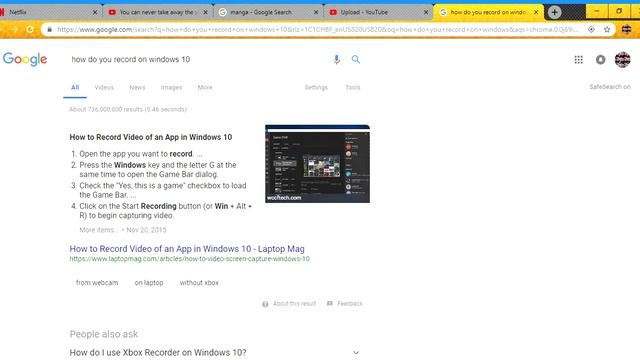Close the Upload YouTube tab

pos(426,12)
